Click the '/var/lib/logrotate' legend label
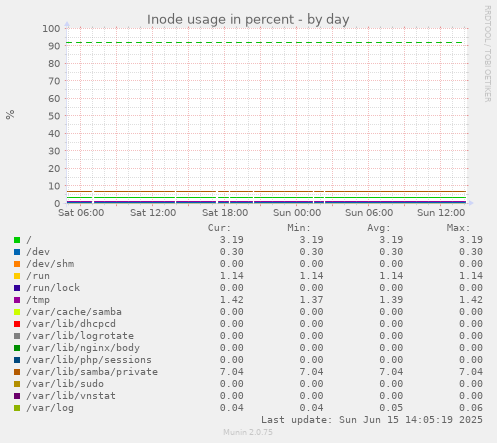This screenshot has height=443, width=497. click(80, 336)
